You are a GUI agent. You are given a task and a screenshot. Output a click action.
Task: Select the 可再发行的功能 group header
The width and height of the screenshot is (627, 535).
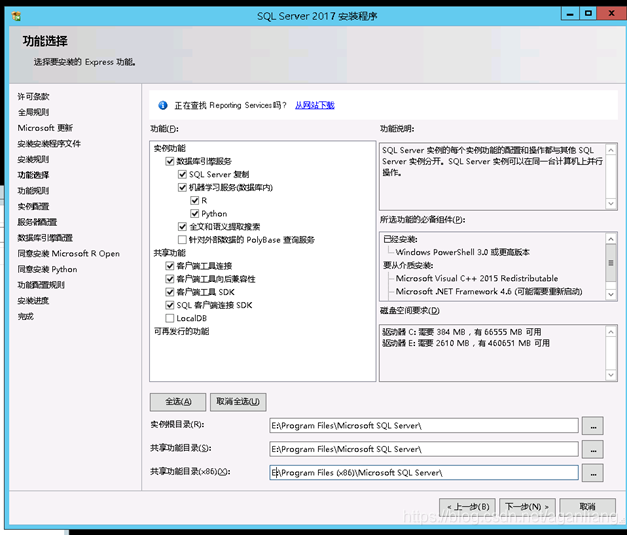click(182, 331)
